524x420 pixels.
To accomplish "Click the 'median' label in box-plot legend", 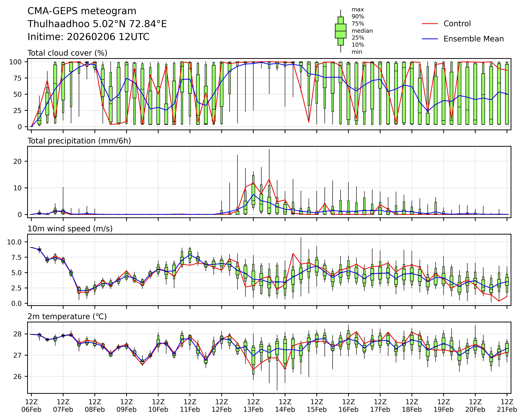I will (x=362, y=31).
